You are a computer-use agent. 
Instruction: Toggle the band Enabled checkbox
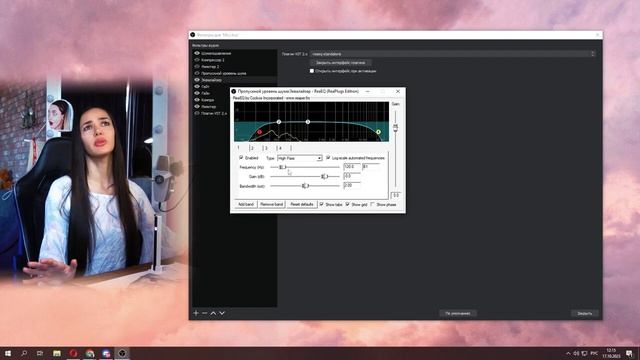[241, 158]
